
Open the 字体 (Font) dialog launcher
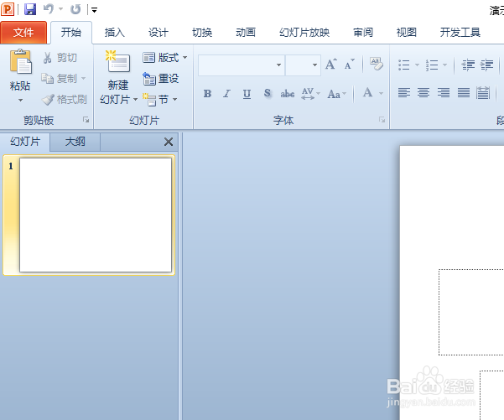pyautogui.click(x=382, y=120)
